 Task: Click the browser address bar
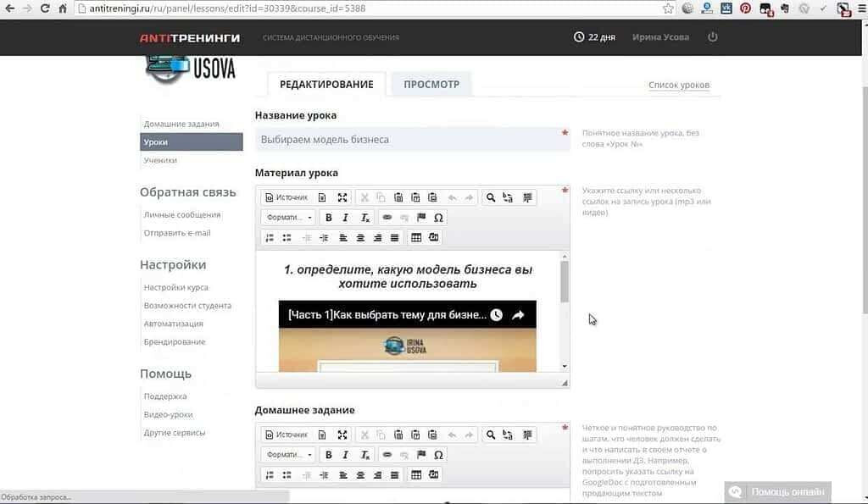[368, 8]
